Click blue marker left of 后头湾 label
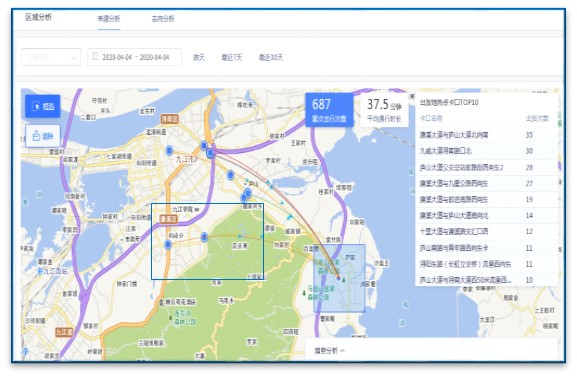The image size is (577, 377). (204, 237)
